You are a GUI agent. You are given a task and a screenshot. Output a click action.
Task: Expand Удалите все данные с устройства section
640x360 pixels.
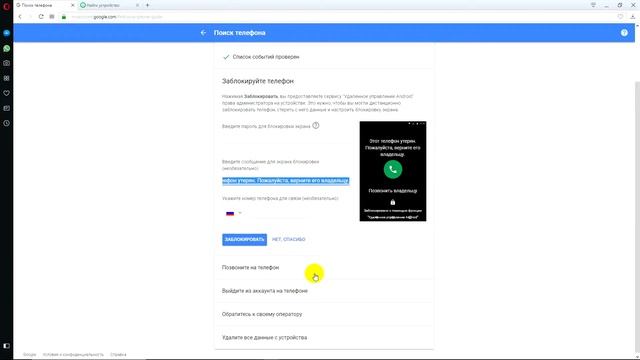coord(324,338)
